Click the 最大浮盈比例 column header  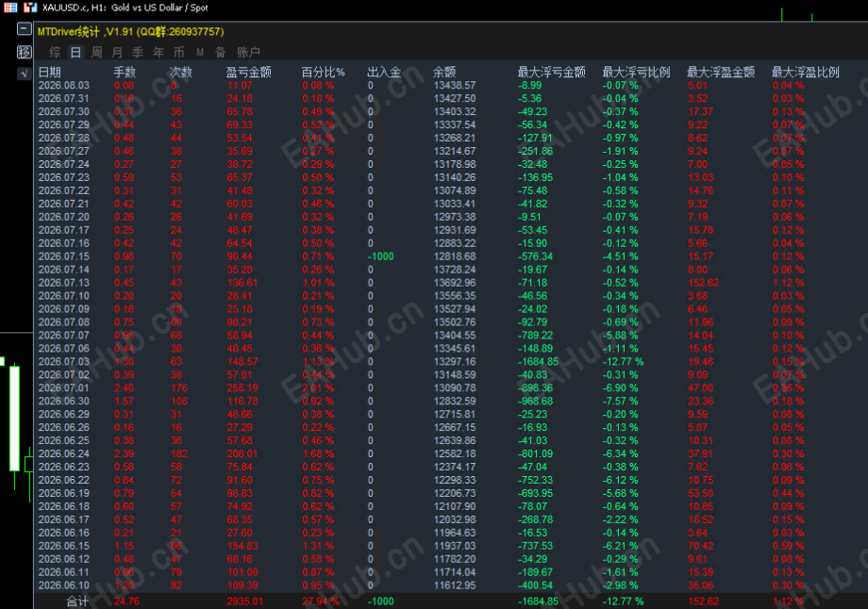(x=806, y=72)
